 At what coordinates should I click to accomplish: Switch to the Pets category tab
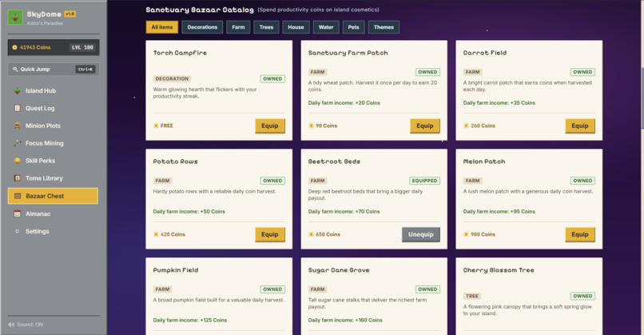tap(353, 27)
